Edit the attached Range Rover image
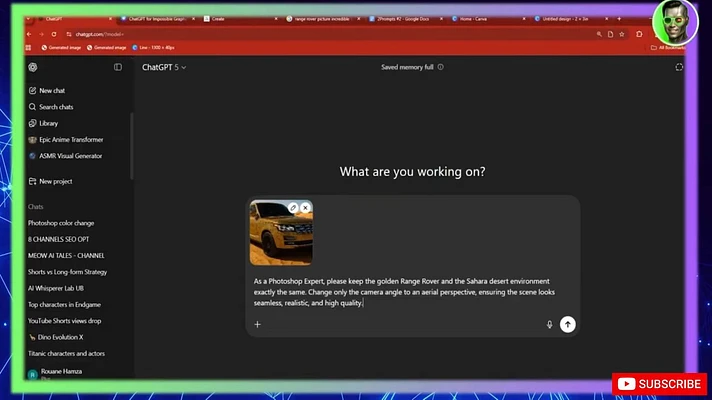 pyautogui.click(x=293, y=208)
